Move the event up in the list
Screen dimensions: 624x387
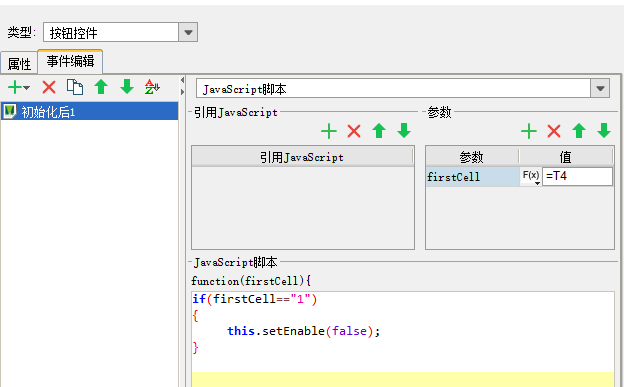tap(101, 87)
